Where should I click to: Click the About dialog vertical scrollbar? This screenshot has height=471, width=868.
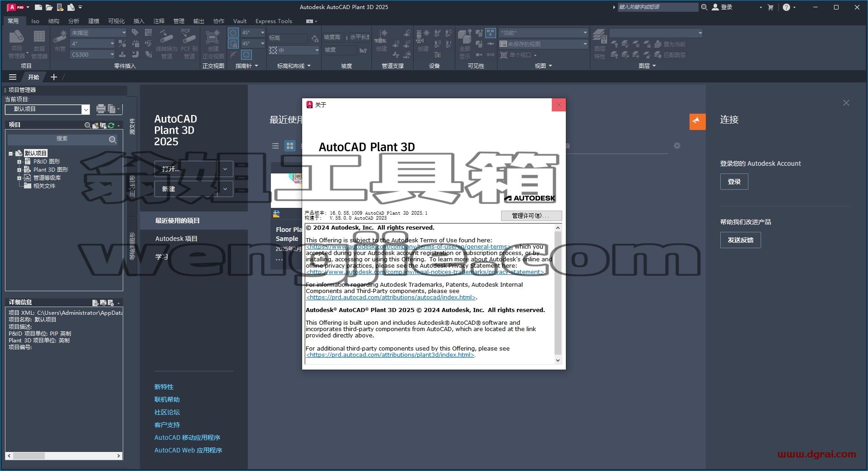pos(558,293)
